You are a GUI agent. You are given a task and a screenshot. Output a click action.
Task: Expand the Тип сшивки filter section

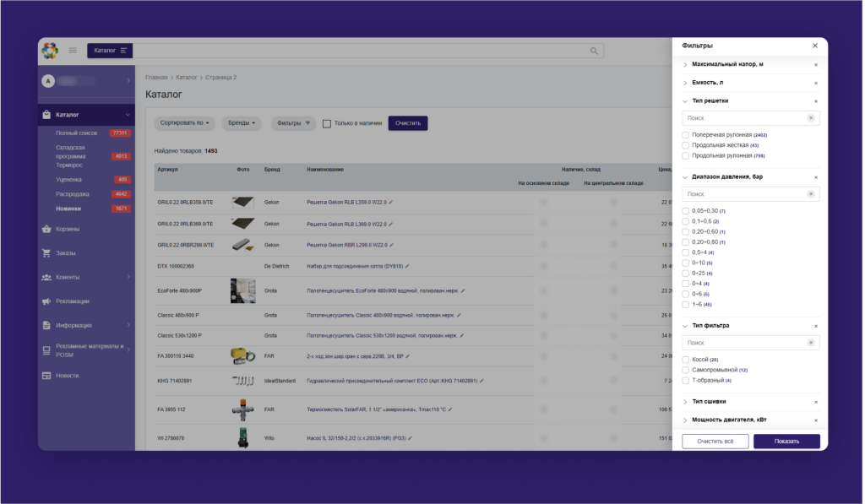[708, 402]
